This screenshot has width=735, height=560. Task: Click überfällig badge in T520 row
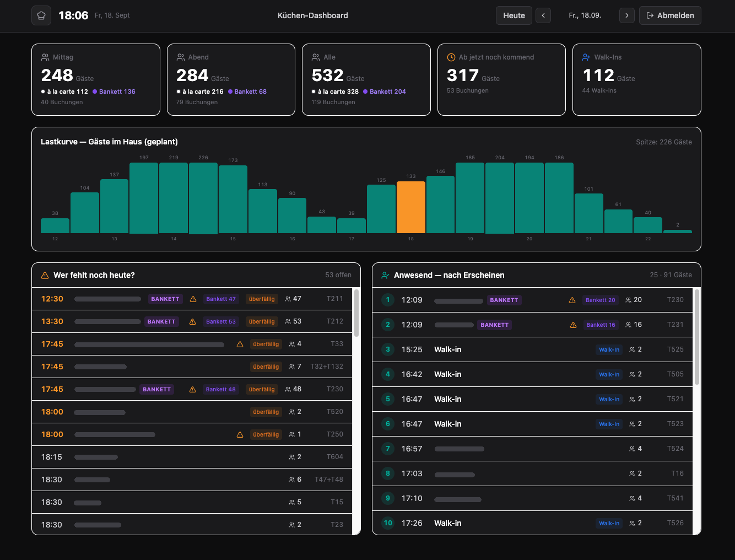(266, 412)
